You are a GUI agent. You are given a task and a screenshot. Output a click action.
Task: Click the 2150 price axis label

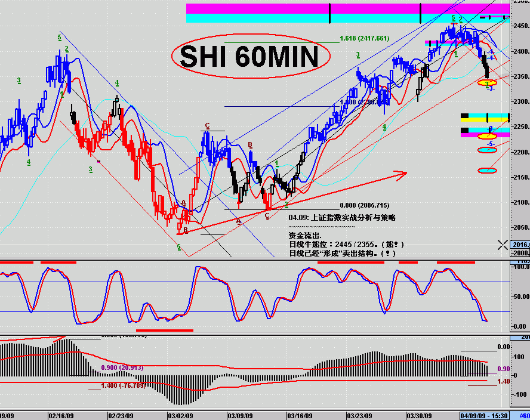521,177
